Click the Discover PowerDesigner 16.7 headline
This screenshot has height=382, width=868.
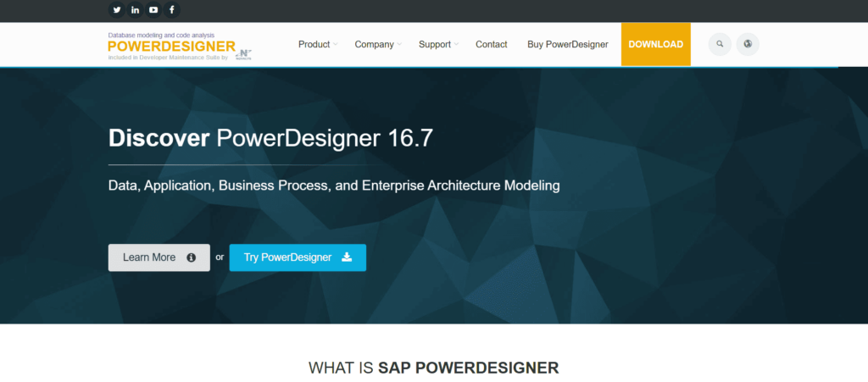[x=270, y=139]
